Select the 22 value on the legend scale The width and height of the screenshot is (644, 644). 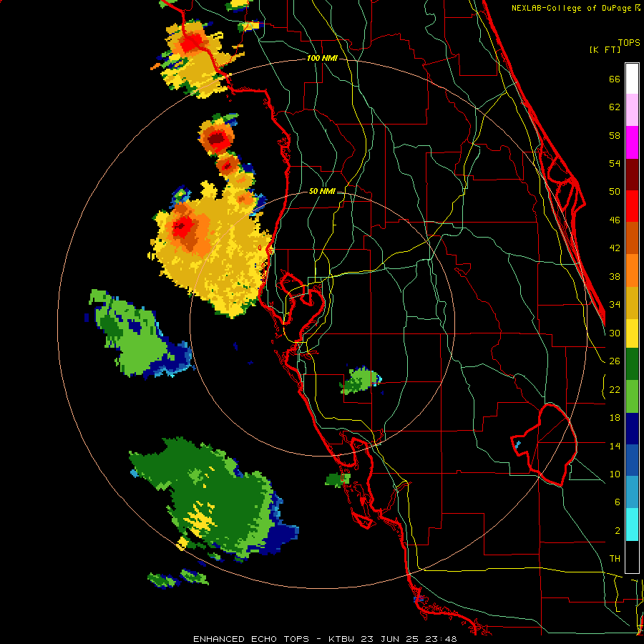(x=615, y=390)
